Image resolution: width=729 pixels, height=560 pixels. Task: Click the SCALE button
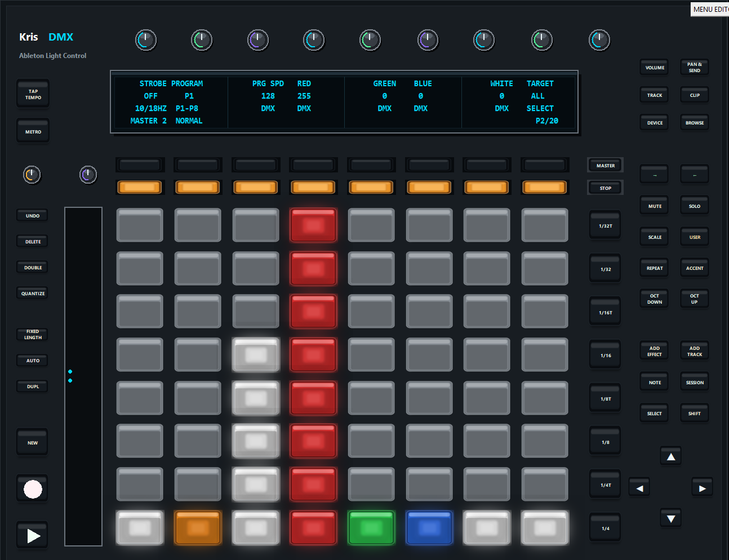pyautogui.click(x=655, y=237)
